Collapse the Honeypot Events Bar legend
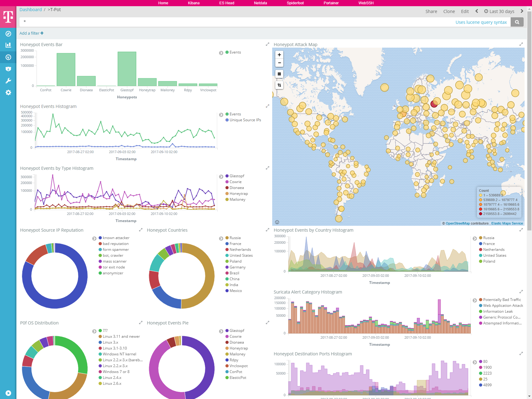532x399 pixels. [x=221, y=53]
